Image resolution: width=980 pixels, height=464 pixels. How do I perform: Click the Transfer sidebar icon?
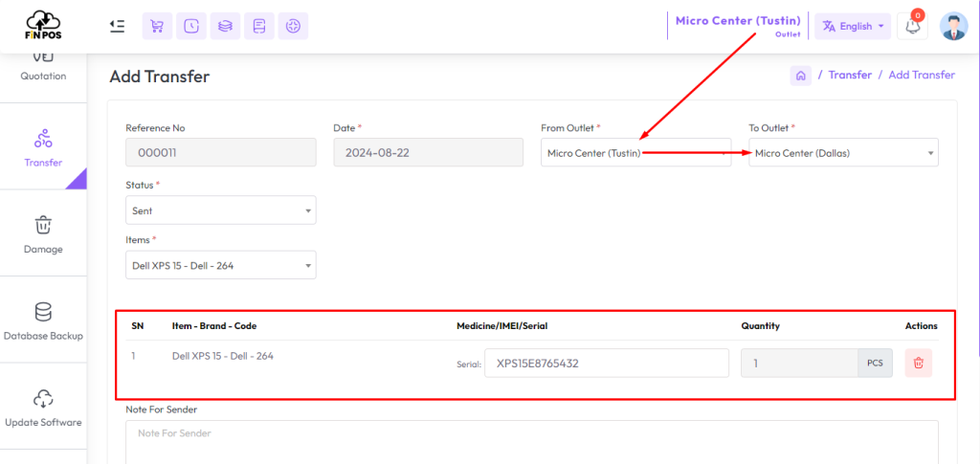pyautogui.click(x=43, y=138)
